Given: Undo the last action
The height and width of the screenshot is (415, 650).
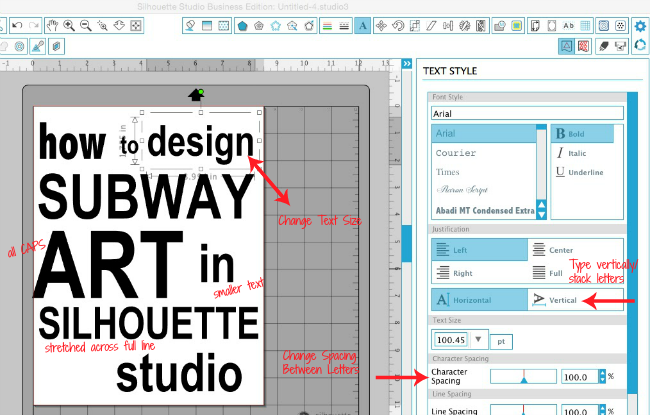Looking at the screenshot, I should (x=17, y=26).
